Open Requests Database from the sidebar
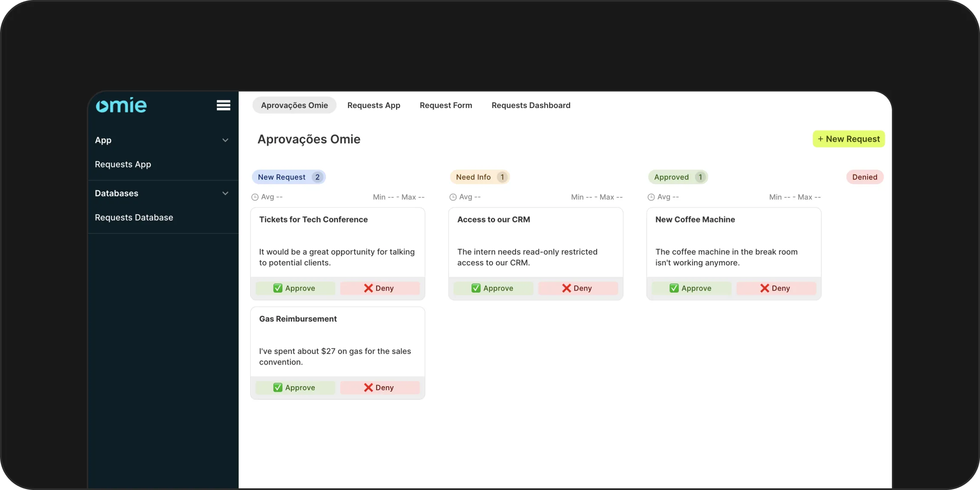 (x=134, y=217)
